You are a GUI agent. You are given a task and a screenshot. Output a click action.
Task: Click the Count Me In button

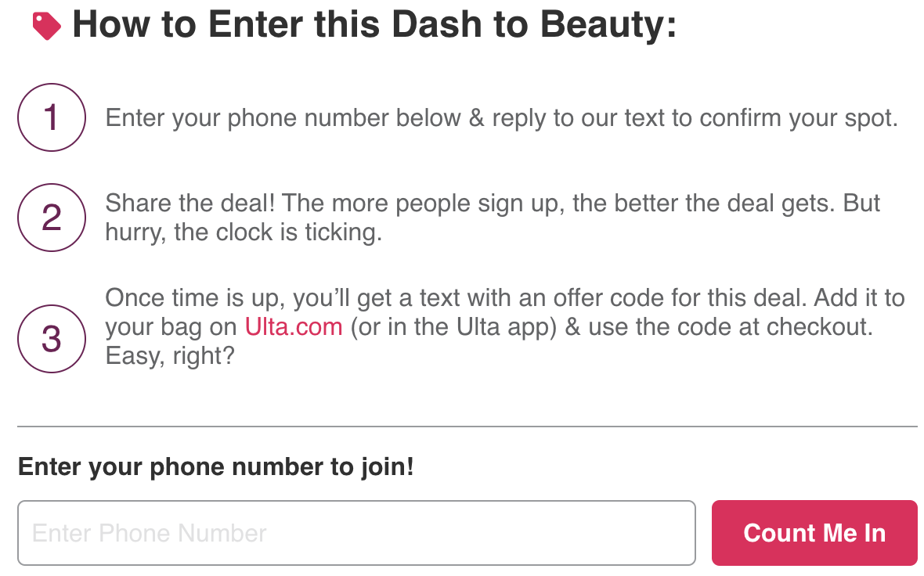[814, 533]
